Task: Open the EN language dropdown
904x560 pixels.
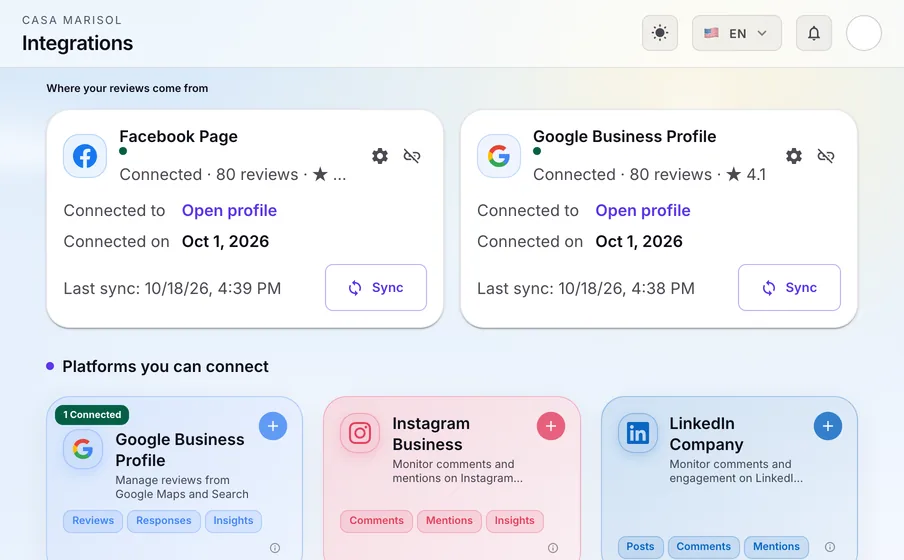Action: pyautogui.click(x=737, y=33)
